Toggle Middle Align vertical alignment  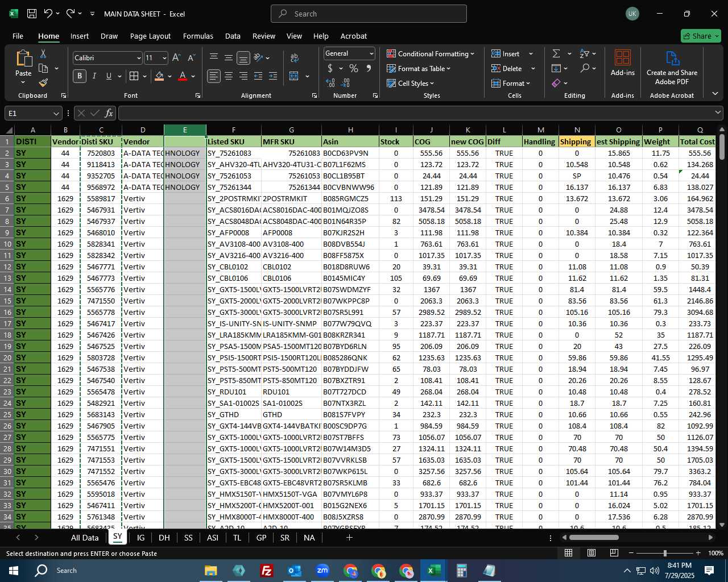(x=229, y=58)
